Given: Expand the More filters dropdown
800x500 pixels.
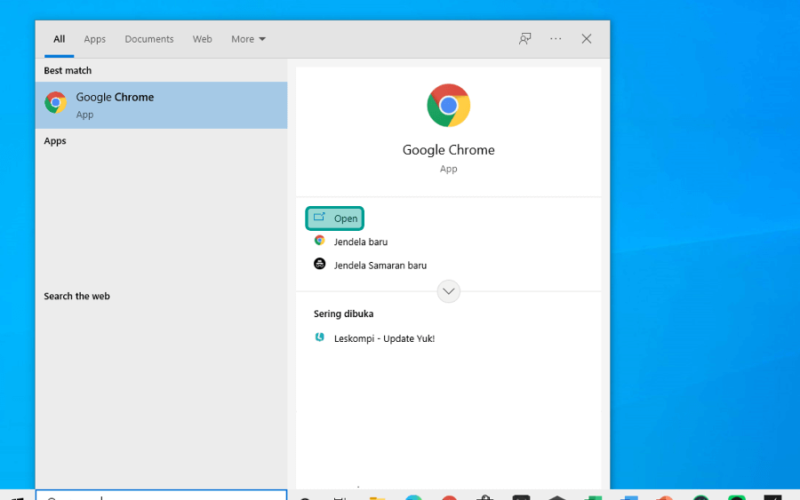Looking at the screenshot, I should pyautogui.click(x=248, y=39).
